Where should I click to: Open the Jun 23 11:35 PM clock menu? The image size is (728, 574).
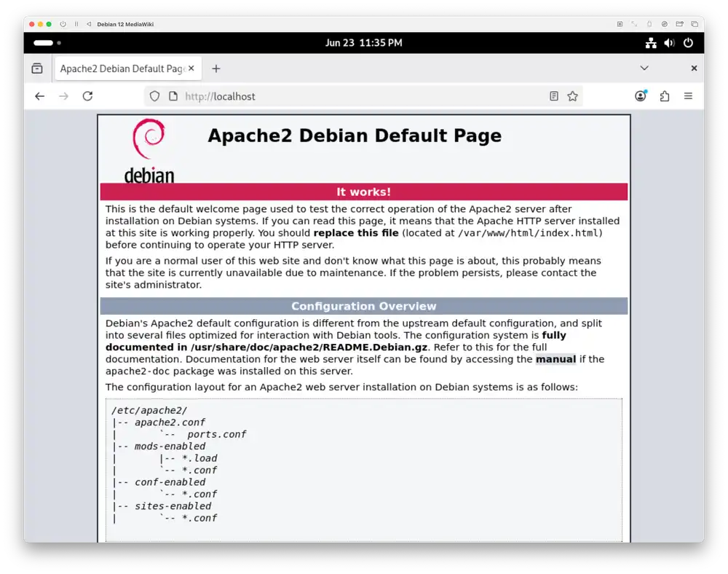363,43
